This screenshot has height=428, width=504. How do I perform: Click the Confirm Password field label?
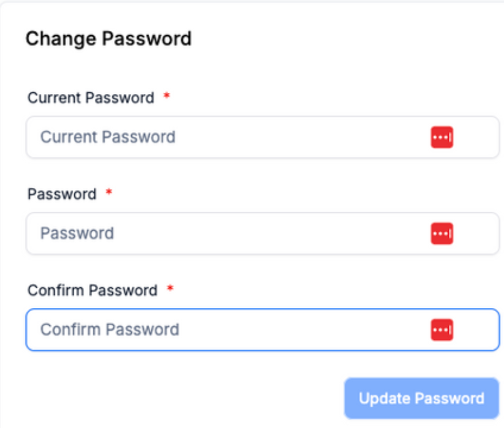pos(93,291)
